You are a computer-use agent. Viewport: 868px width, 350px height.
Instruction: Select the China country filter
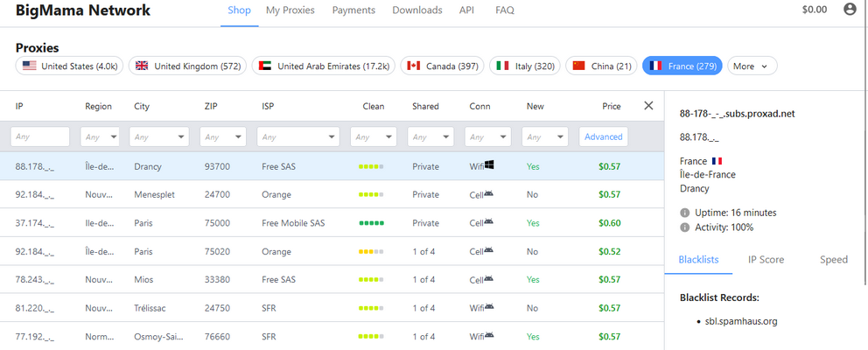click(x=601, y=66)
